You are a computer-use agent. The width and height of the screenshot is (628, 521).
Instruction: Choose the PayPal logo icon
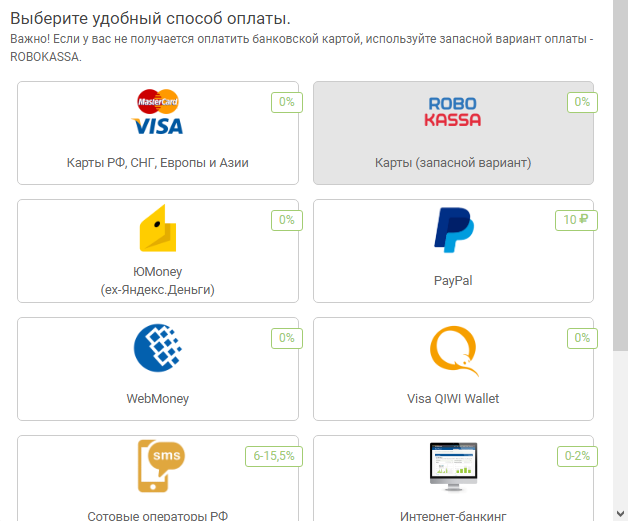[454, 230]
